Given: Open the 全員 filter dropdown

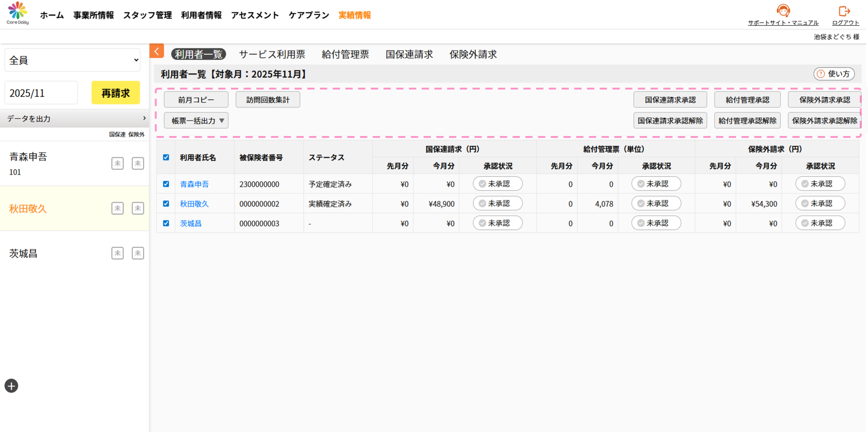Looking at the screenshot, I should (72, 60).
